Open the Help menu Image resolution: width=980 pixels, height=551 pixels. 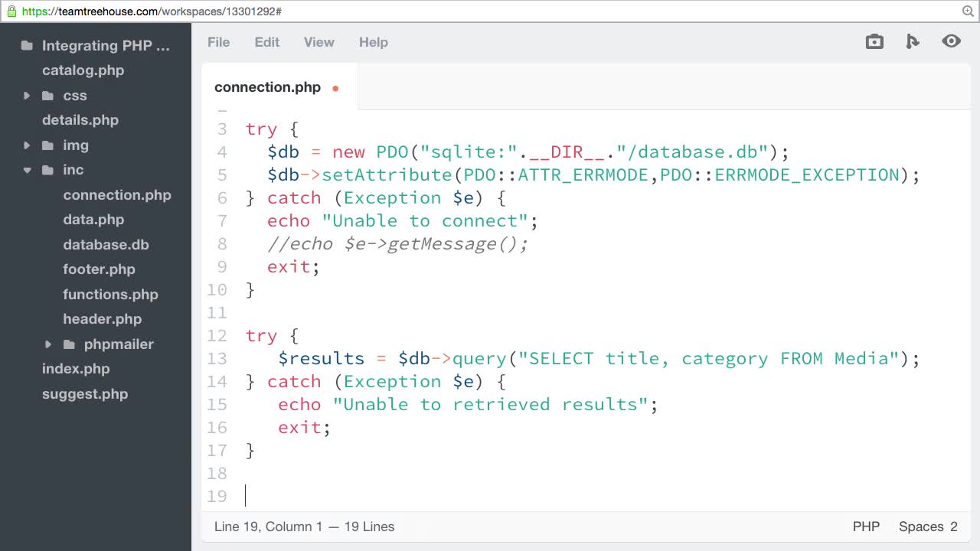[x=374, y=42]
